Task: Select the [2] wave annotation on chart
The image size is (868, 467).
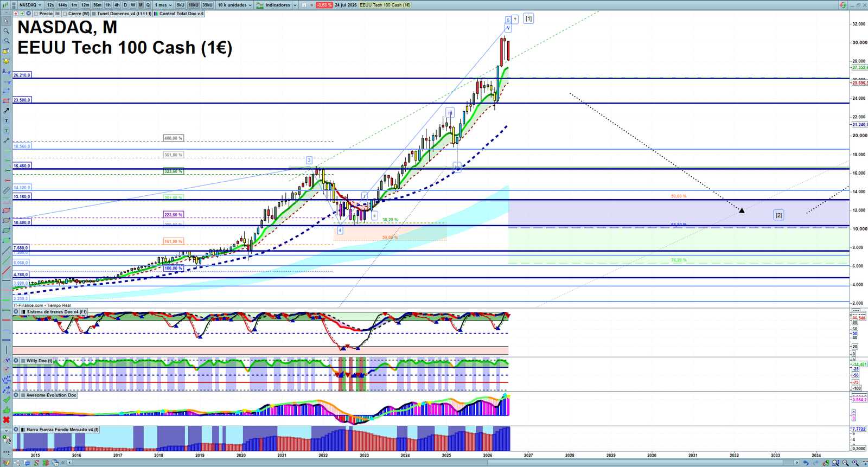Action: click(778, 215)
